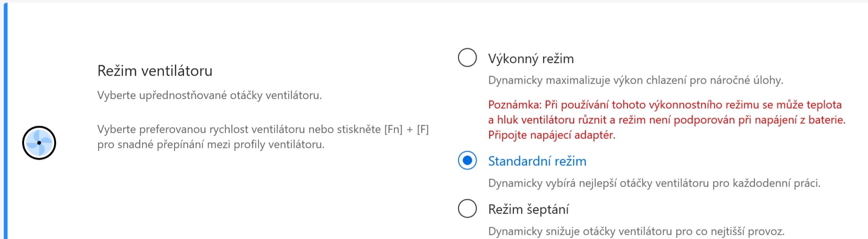868x239 pixels.
Task: Click the "Výkonný režim" option label
Action: coord(531,59)
